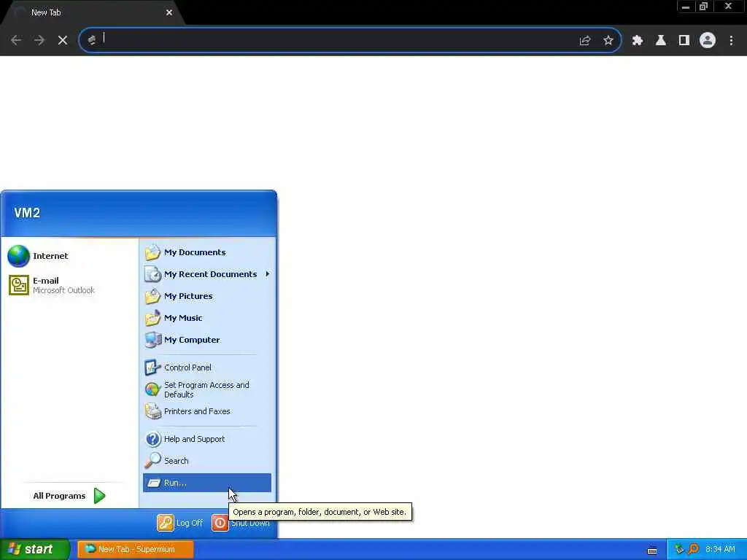Expand My Recent Documents submenu arrow
The height and width of the screenshot is (560, 747).
pos(268,274)
